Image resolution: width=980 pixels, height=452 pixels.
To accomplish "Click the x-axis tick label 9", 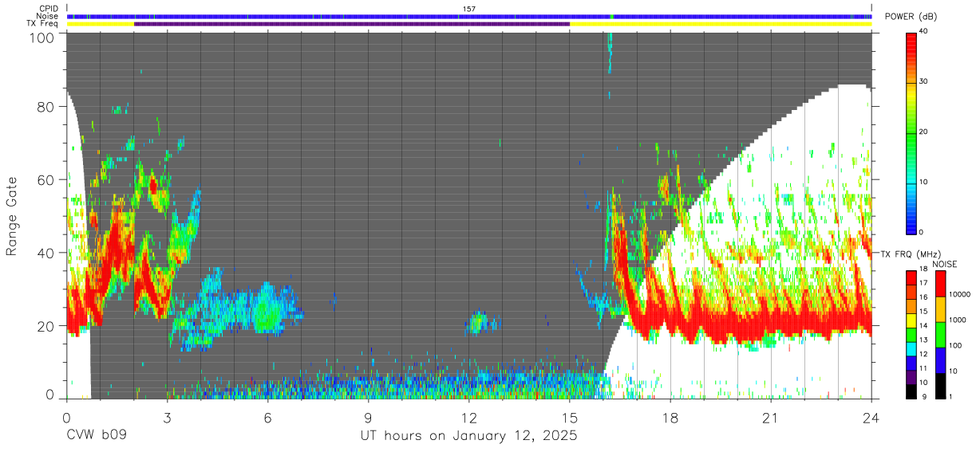I will point(368,417).
